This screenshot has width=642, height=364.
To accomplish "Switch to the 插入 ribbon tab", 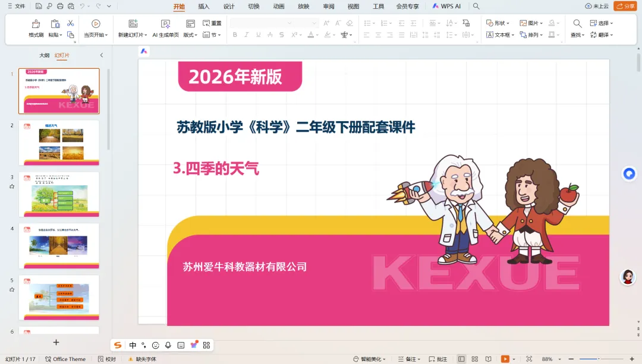I will (x=203, y=6).
